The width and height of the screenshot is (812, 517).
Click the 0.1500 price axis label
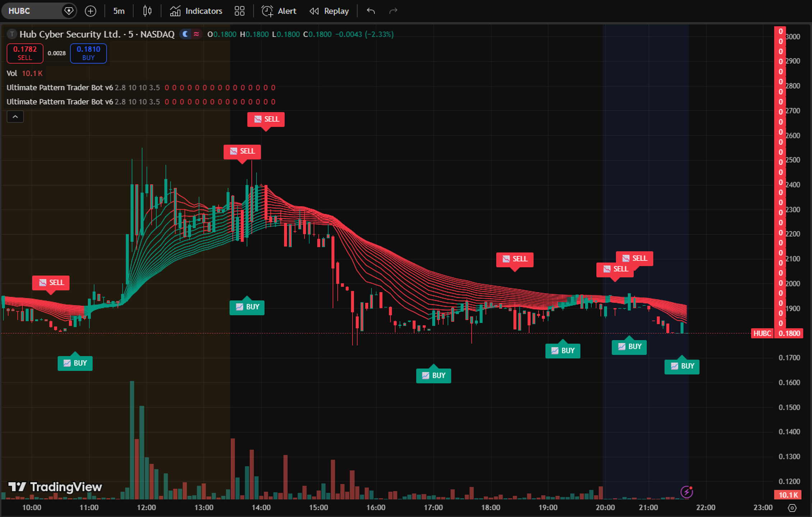[789, 407]
